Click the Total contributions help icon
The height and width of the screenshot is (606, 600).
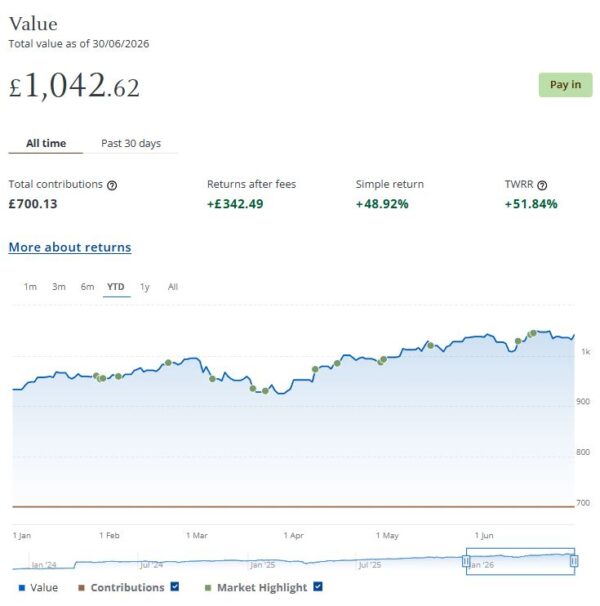coord(112,186)
